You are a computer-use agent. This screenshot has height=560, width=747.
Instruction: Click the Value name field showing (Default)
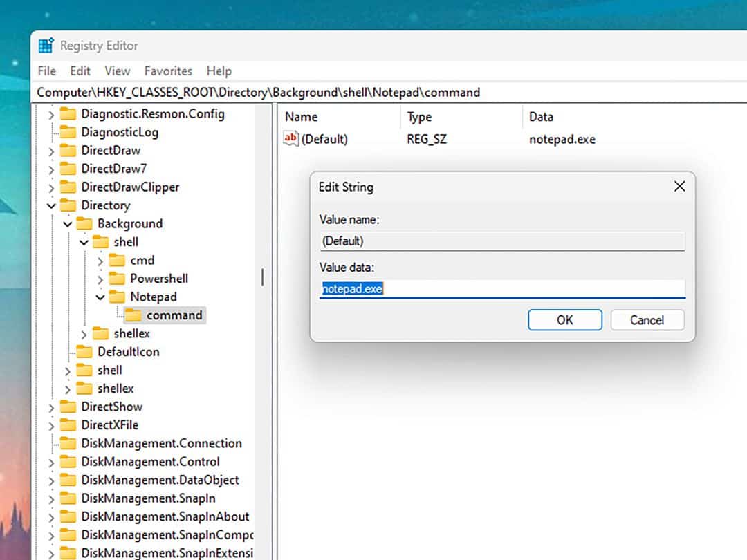(503, 241)
